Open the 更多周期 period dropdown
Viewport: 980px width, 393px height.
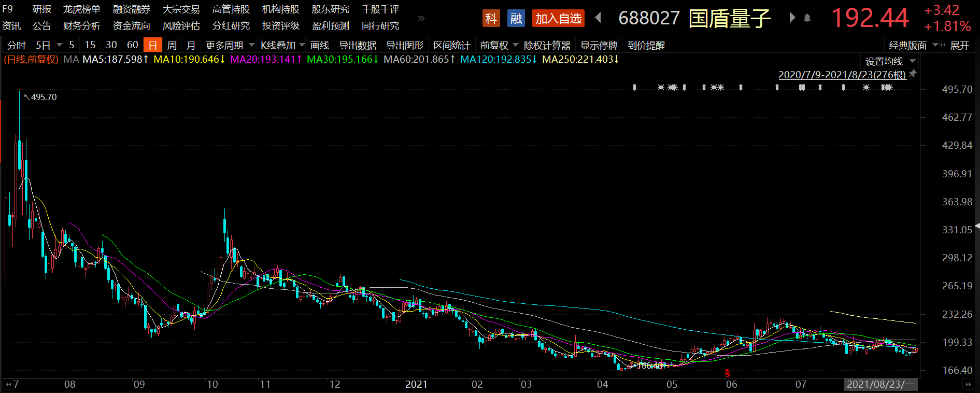(x=230, y=46)
